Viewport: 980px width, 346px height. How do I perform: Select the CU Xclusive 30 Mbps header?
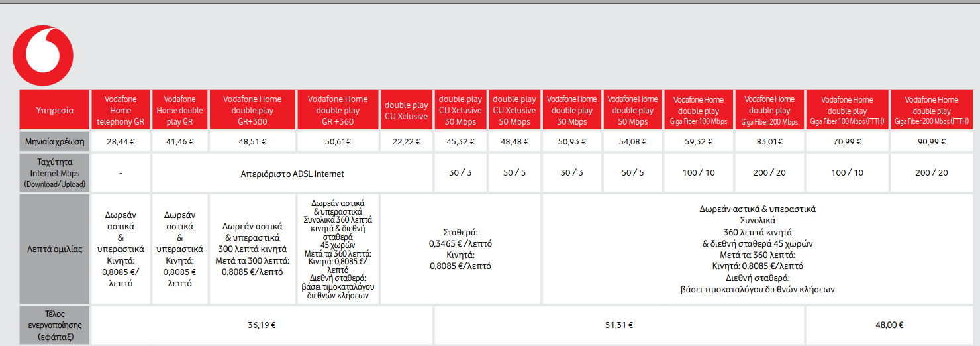point(461,110)
